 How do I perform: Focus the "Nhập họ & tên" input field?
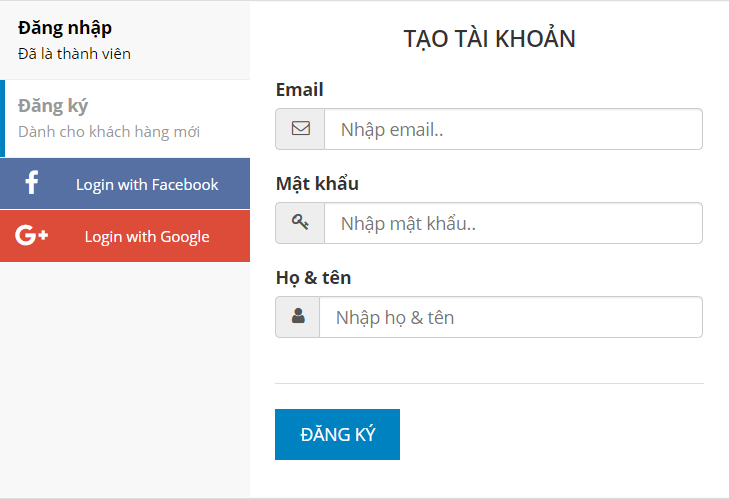click(511, 317)
